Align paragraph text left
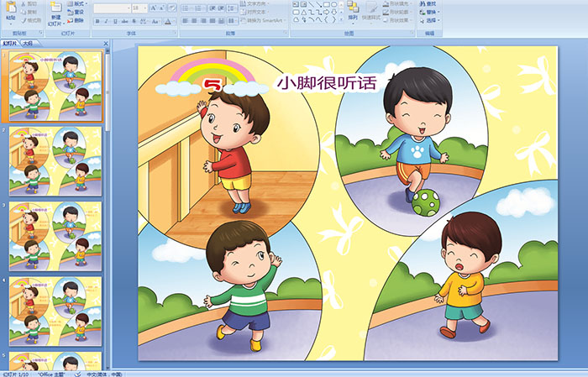The image size is (588, 377). coord(186,21)
